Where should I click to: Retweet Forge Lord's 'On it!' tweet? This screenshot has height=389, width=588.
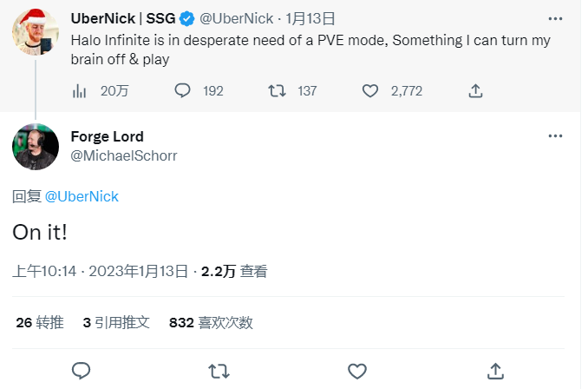[219, 371]
